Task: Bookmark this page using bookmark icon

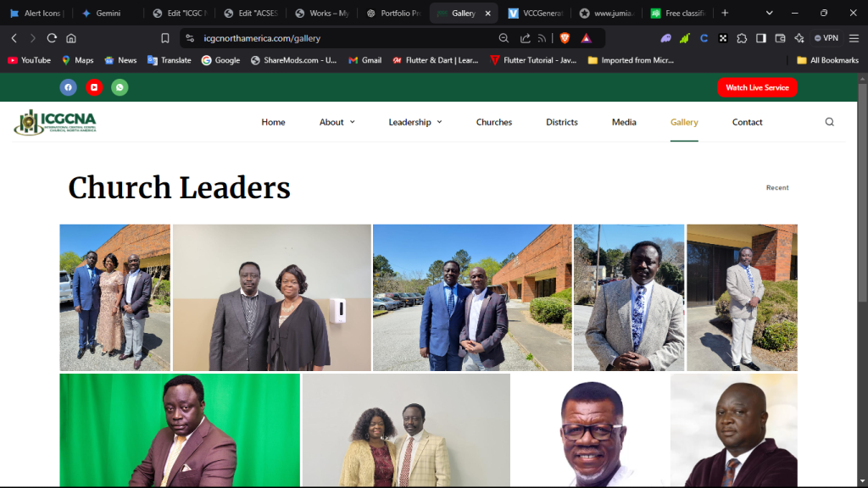Action: pyautogui.click(x=165, y=38)
